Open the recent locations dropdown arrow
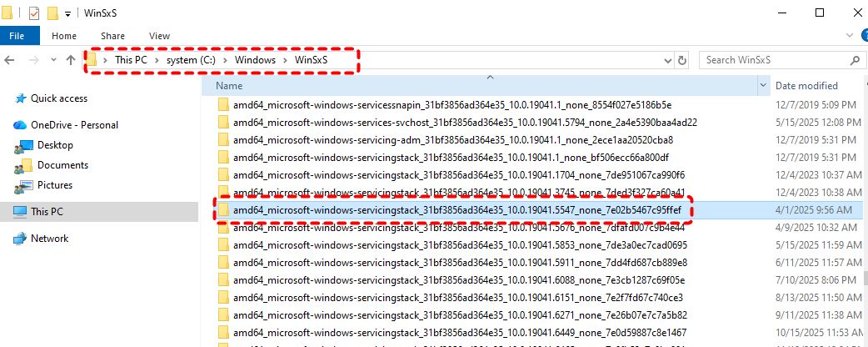 (52, 61)
